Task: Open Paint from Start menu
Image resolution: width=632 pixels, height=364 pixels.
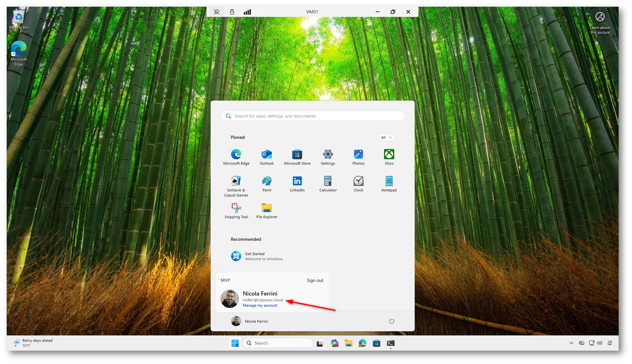Action: (267, 184)
